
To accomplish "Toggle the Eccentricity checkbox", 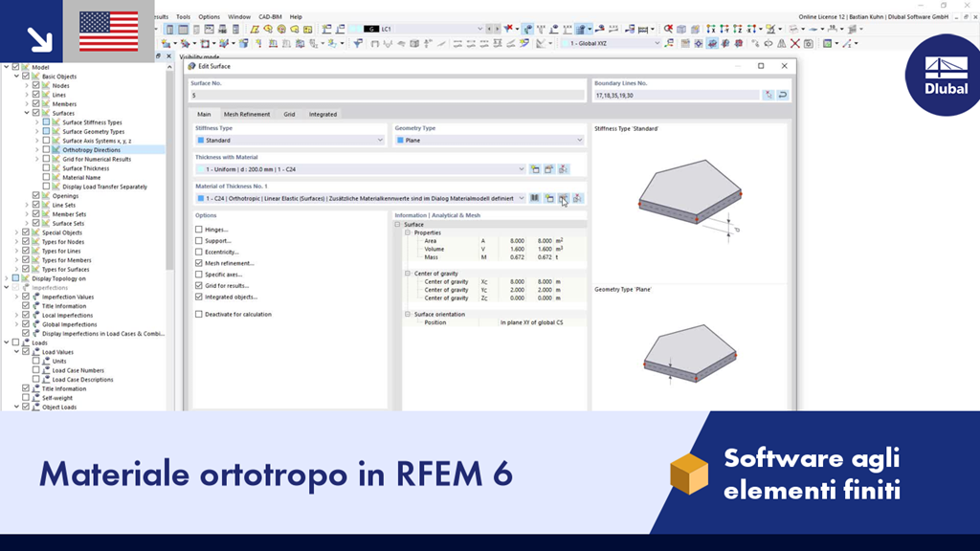I will 199,252.
